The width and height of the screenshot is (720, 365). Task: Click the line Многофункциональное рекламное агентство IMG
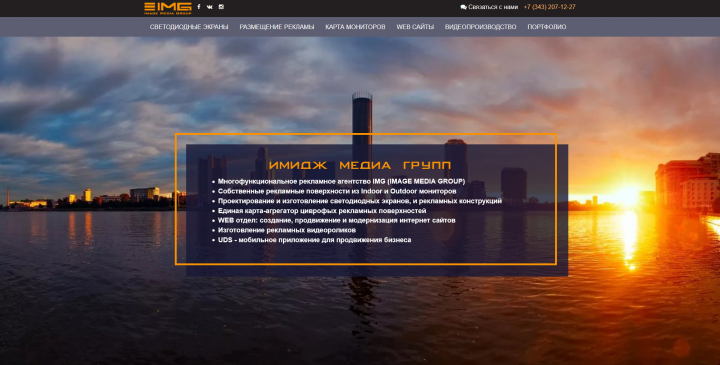pyautogui.click(x=341, y=181)
